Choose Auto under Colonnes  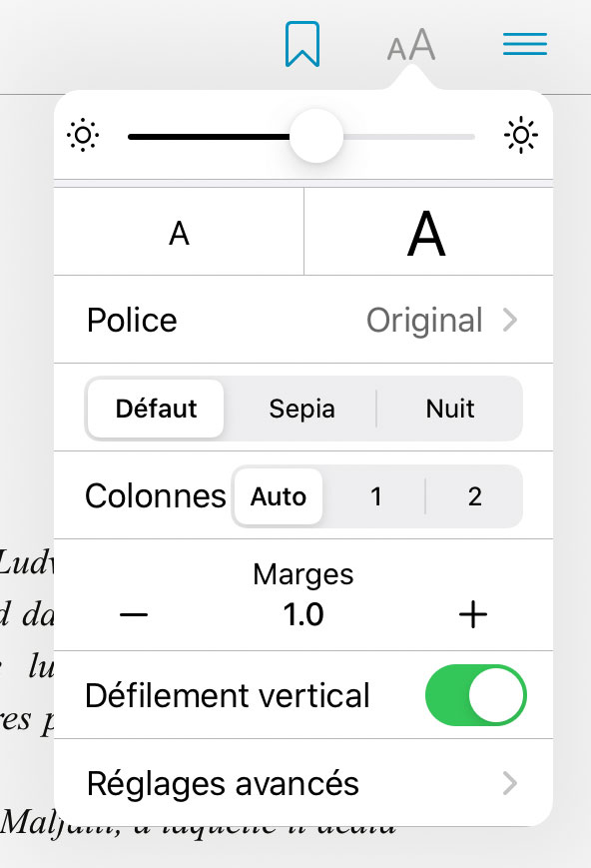pyautogui.click(x=278, y=496)
